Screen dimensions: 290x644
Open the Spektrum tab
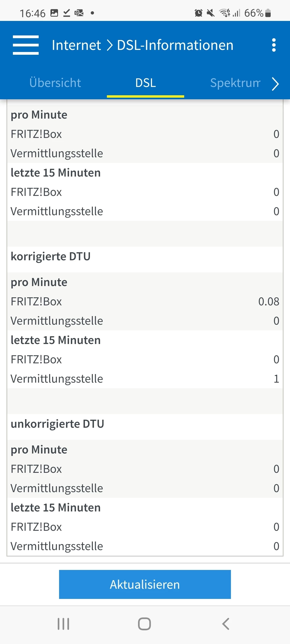[x=235, y=83]
